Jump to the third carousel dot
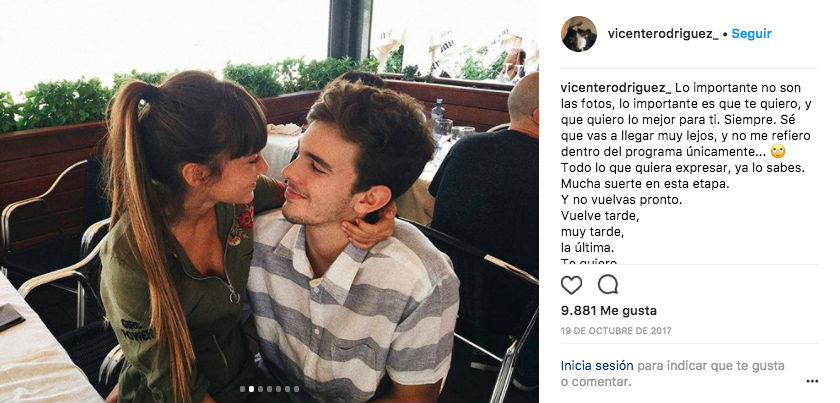This screenshot has width=840, height=403. coord(260,389)
